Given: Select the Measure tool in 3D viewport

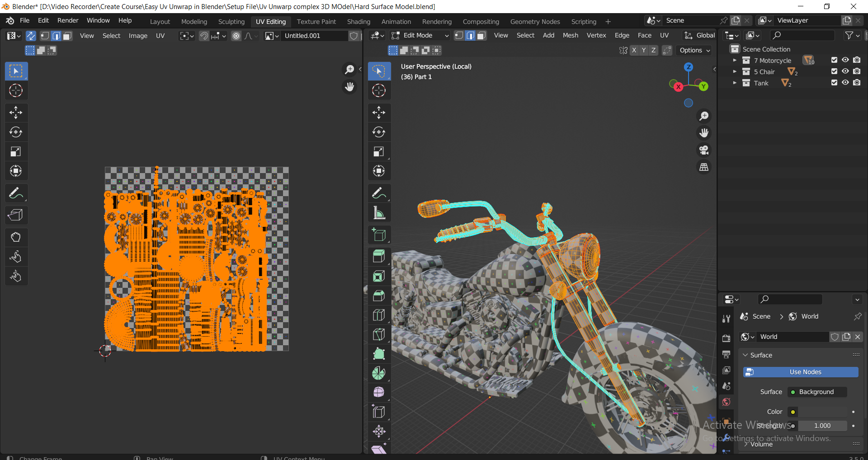Looking at the screenshot, I should (x=379, y=212).
